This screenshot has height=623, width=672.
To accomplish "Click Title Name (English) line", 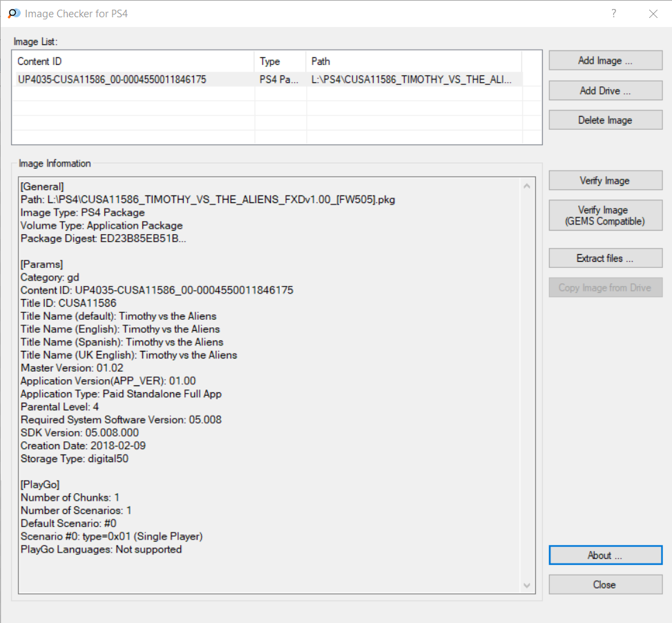I will pyautogui.click(x=120, y=329).
